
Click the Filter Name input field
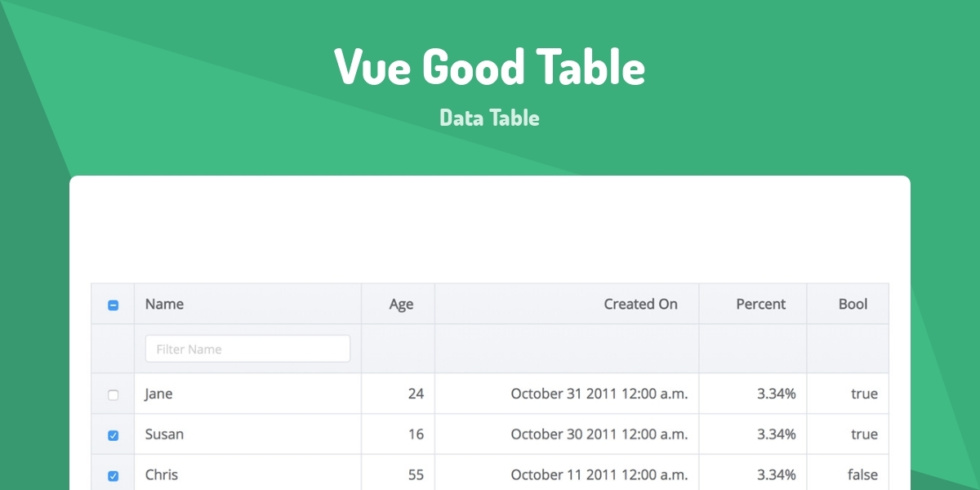[247, 348]
